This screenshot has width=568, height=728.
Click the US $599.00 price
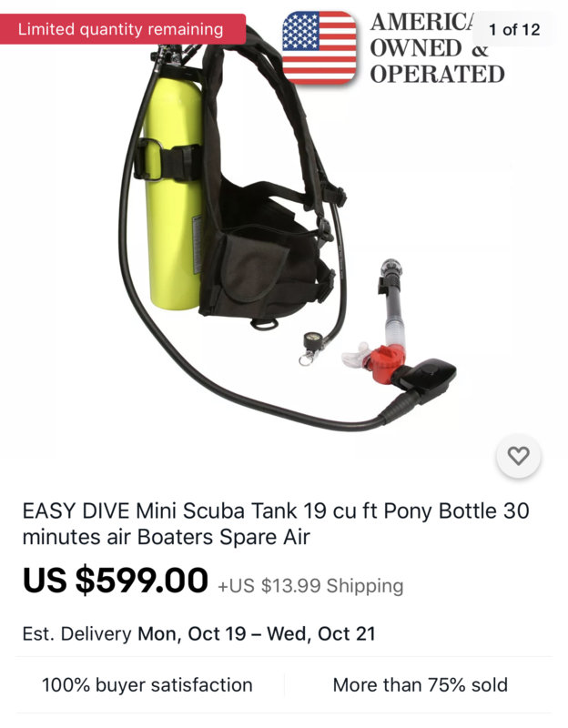click(116, 580)
